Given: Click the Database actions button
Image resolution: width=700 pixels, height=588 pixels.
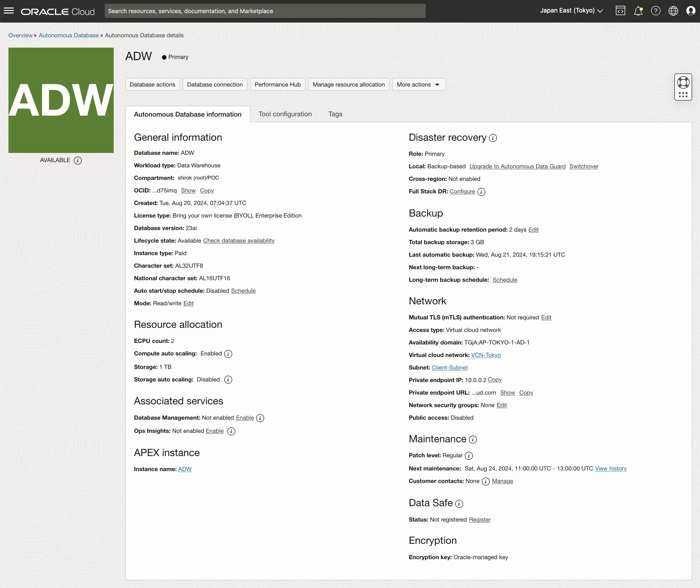Looking at the screenshot, I should coord(152,84).
